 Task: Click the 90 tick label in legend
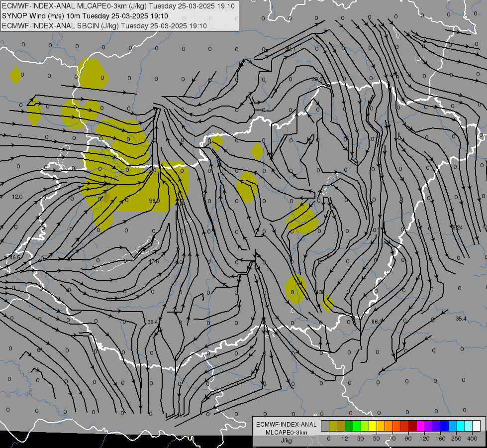(x=408, y=439)
